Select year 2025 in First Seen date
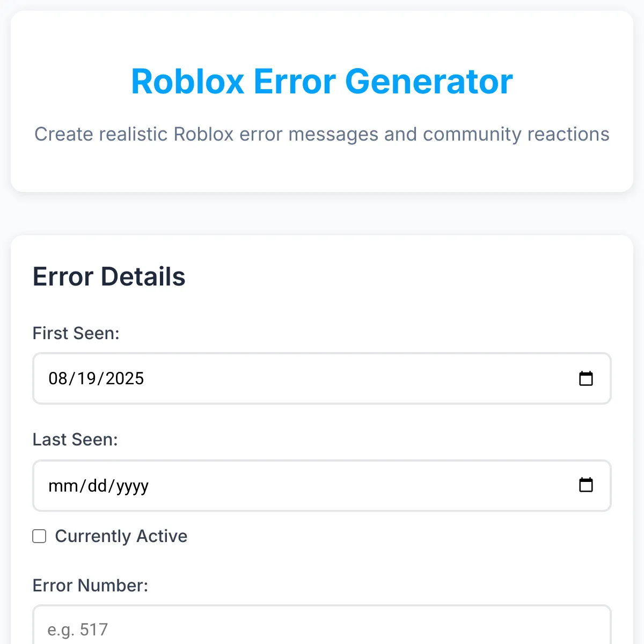Screen dimensions: 644x644 [x=125, y=378]
